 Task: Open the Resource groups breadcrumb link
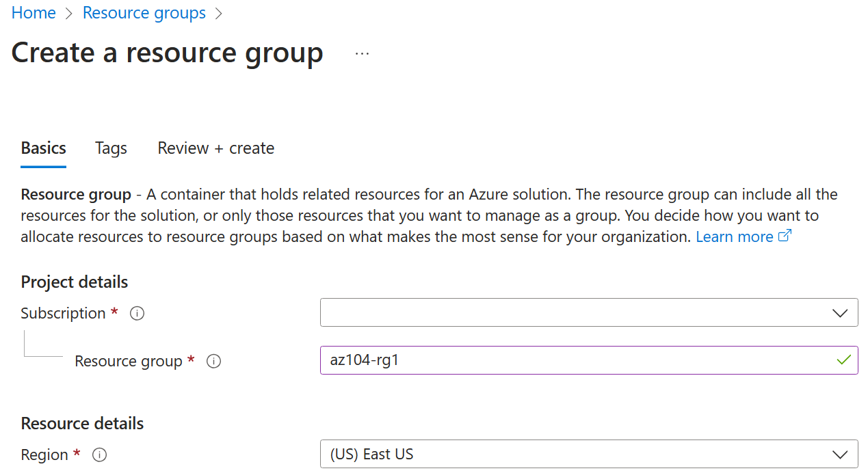(x=144, y=13)
